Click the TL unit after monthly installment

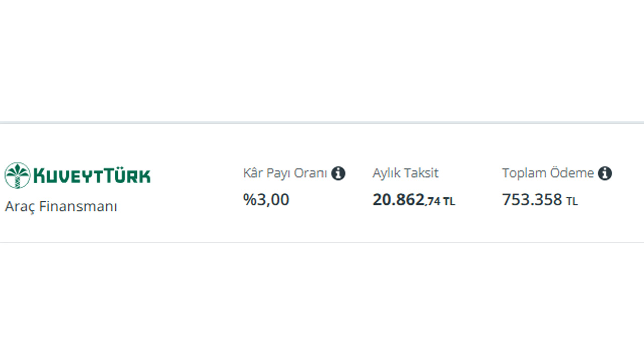click(449, 202)
